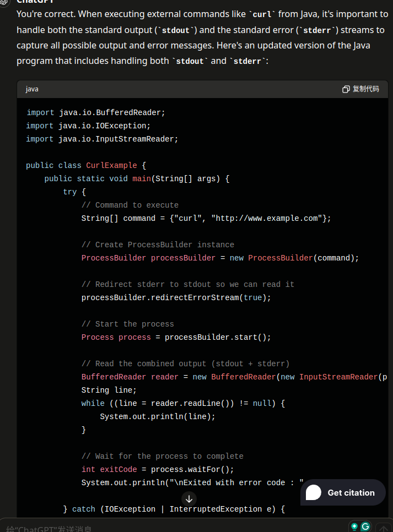Click the java language label in code header
Image resolution: width=393 pixels, height=532 pixels.
[x=32, y=89]
